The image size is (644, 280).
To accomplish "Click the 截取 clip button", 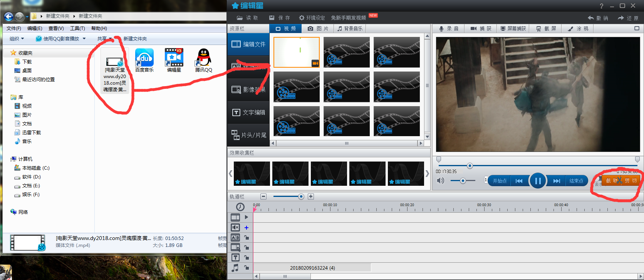I will tap(611, 180).
